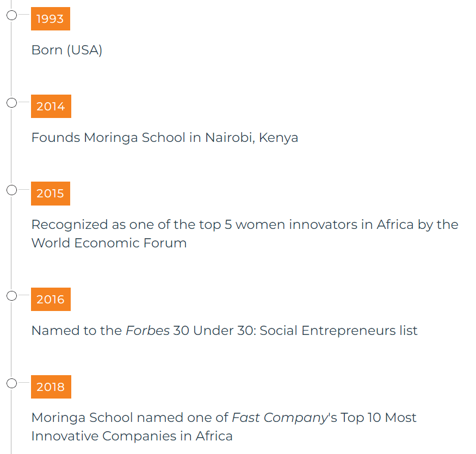476x454 pixels.
Task: Click the 'World Economic Forum' text line
Action: coord(109,243)
